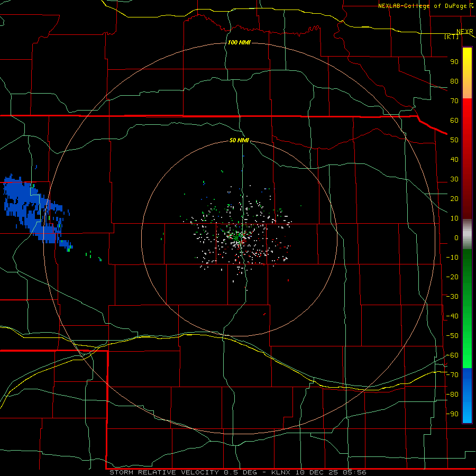
Task: Click the positive 40 knot scale label
Action: pyautogui.click(x=454, y=160)
